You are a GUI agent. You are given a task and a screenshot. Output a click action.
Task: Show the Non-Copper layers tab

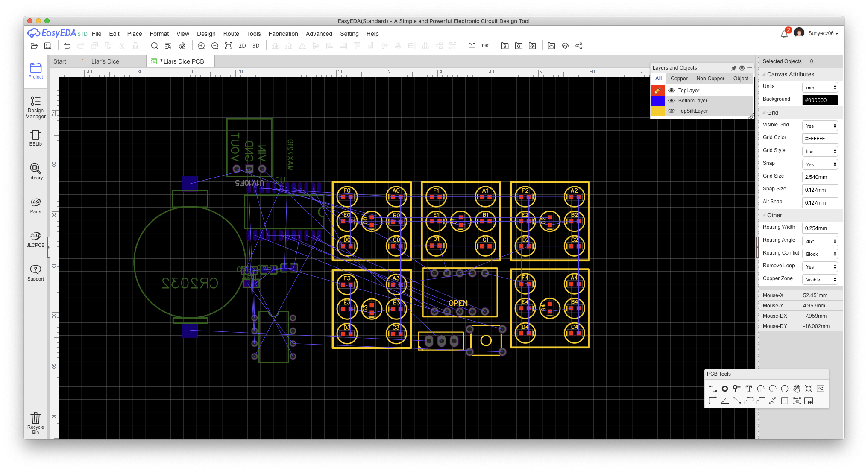point(710,79)
